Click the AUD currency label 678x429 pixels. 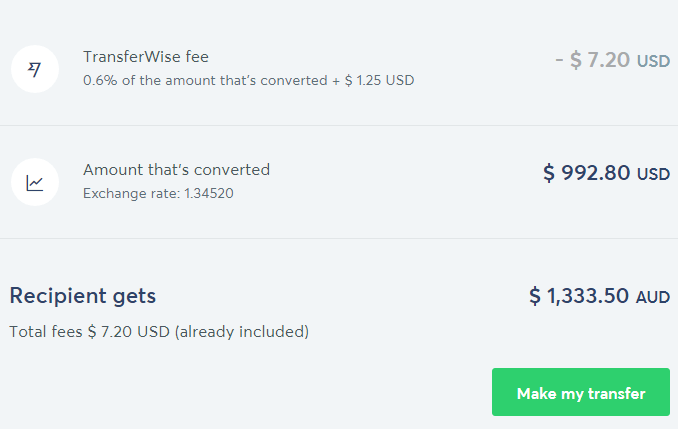tap(653, 297)
